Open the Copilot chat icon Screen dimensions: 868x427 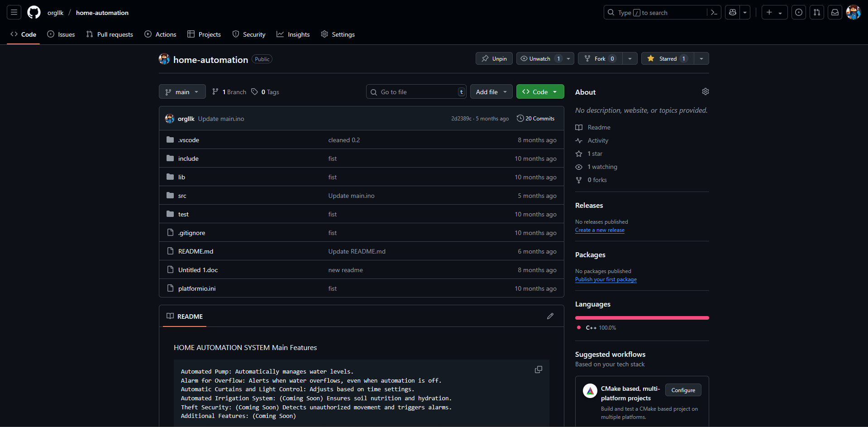tap(733, 12)
